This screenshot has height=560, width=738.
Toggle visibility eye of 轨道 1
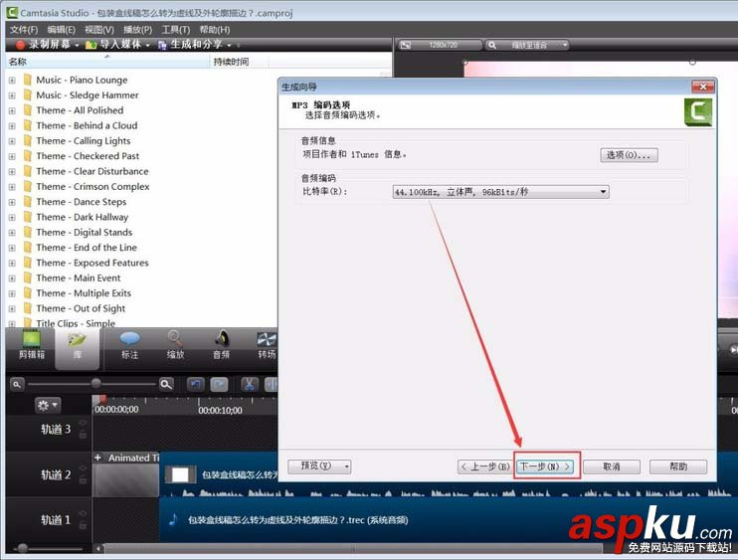tap(83, 513)
